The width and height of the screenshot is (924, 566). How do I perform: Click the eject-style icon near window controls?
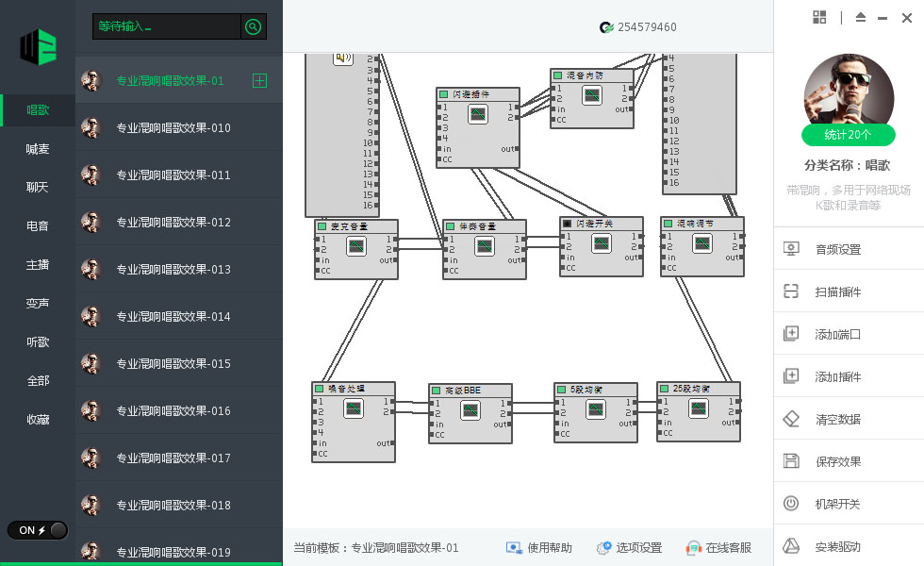(860, 17)
